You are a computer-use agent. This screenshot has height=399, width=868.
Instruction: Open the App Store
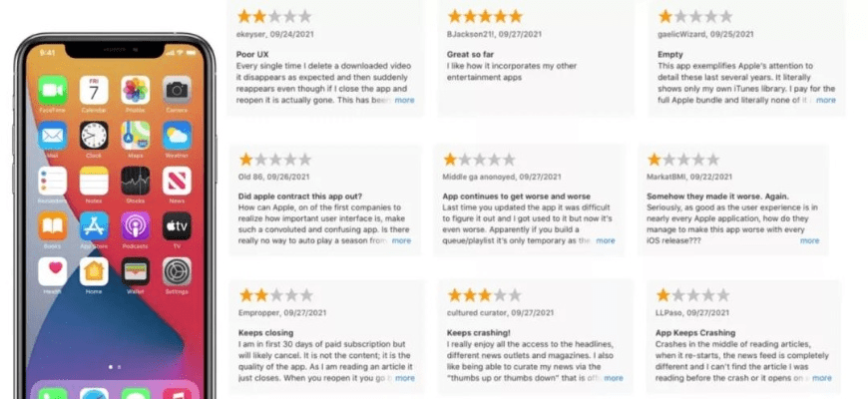[94, 225]
